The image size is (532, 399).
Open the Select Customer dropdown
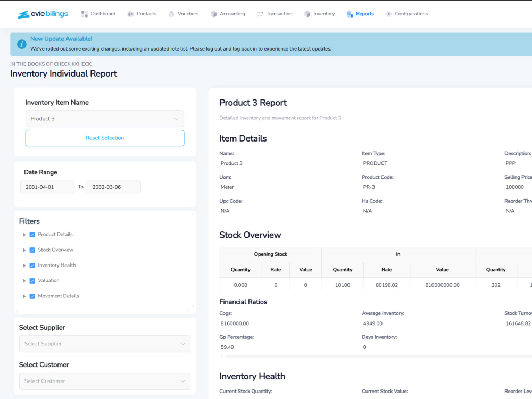(x=104, y=381)
